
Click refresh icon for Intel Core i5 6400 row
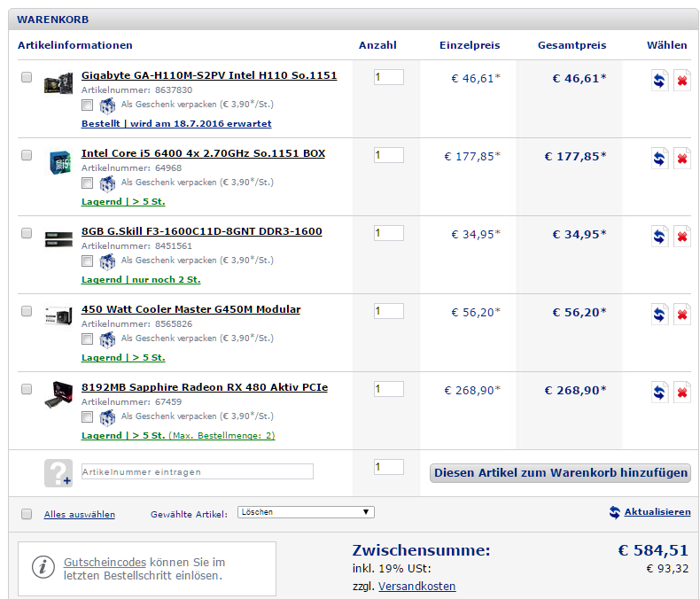click(x=659, y=159)
